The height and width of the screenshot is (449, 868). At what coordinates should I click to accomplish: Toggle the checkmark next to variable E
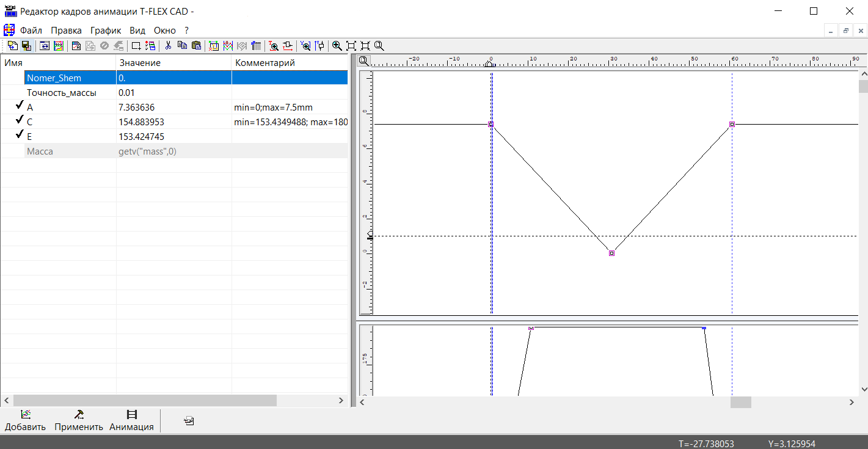(x=20, y=136)
